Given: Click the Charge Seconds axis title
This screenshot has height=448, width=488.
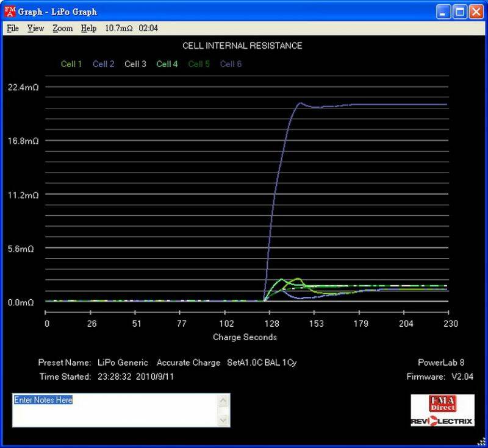Looking at the screenshot, I should point(245,337).
